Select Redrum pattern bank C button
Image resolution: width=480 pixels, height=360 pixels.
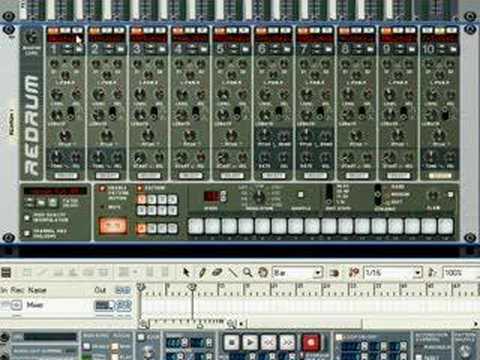pos(162,228)
